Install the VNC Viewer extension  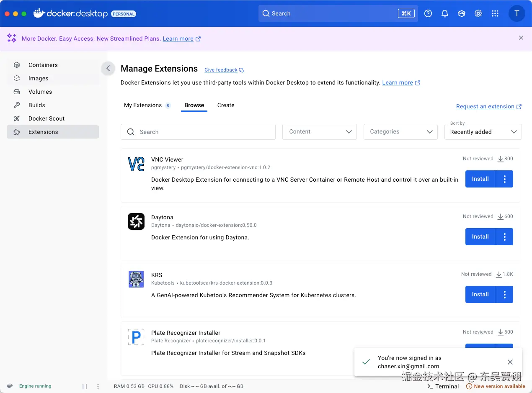click(480, 179)
